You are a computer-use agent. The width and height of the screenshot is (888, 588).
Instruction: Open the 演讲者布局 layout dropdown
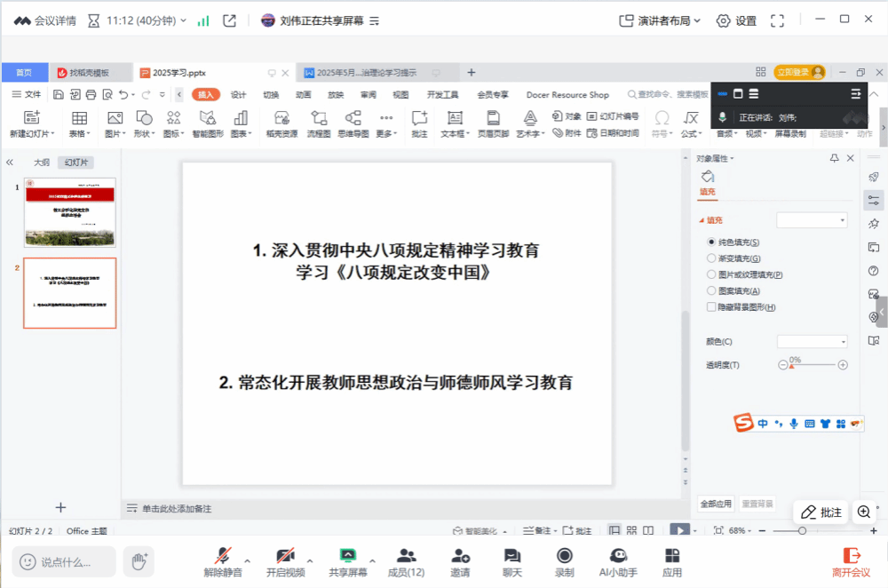click(x=661, y=20)
